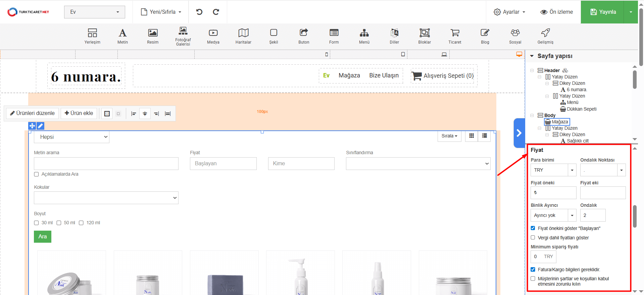Enable 'Vergi dahil fiyatları göster' checkbox
The width and height of the screenshot is (644, 295).
[x=533, y=238]
